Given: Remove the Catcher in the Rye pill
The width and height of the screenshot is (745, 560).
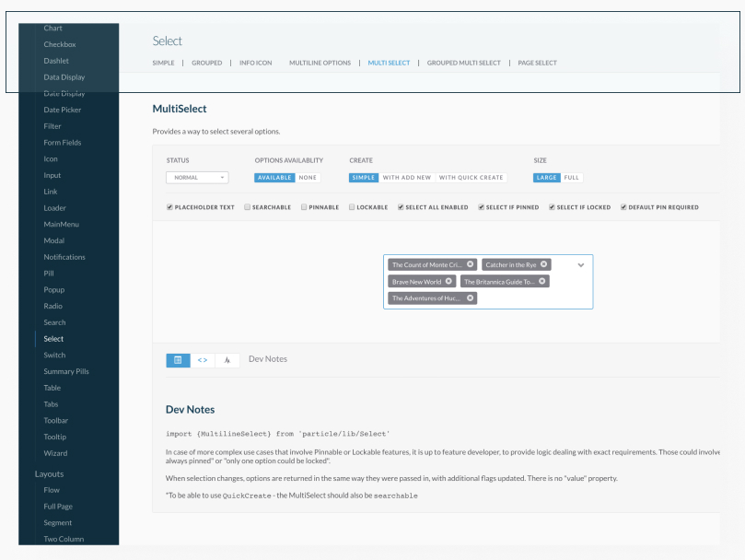Looking at the screenshot, I should [x=544, y=264].
